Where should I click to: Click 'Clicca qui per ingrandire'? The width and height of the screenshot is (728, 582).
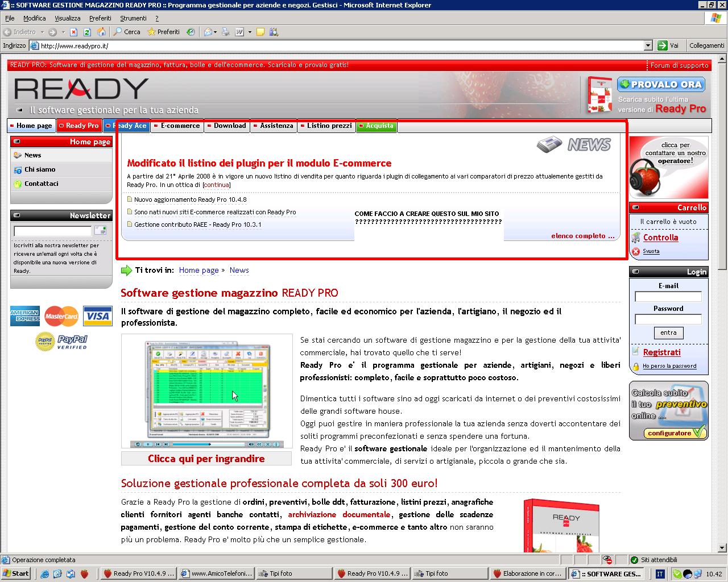[206, 459]
